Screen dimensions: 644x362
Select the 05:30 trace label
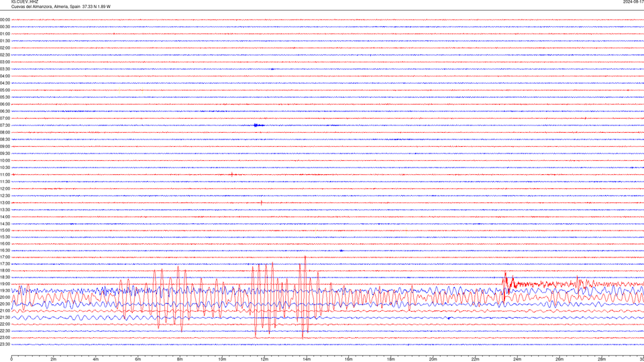coord(5,97)
